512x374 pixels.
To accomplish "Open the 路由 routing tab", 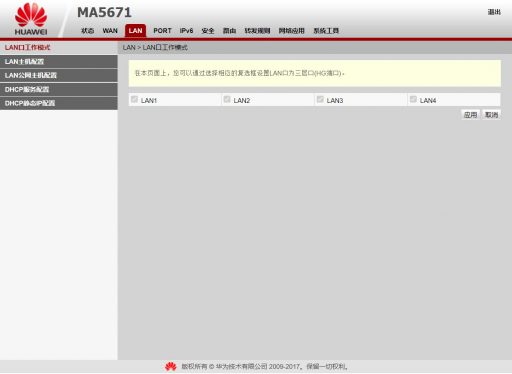I will (x=229, y=31).
